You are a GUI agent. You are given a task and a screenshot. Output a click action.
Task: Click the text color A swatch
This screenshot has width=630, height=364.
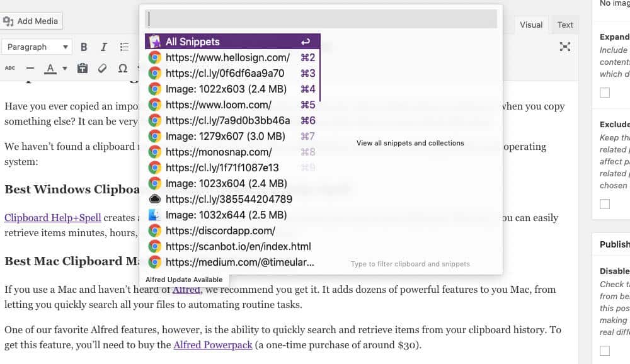pyautogui.click(x=50, y=68)
